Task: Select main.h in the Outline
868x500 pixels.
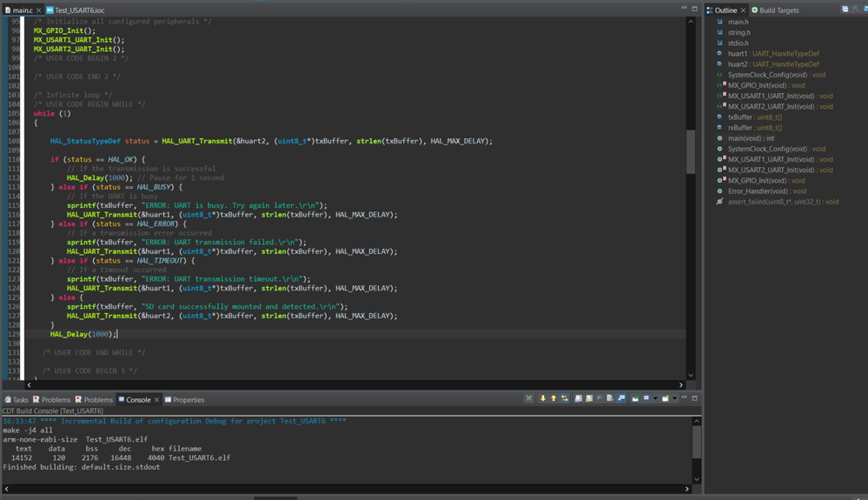Action: click(738, 22)
